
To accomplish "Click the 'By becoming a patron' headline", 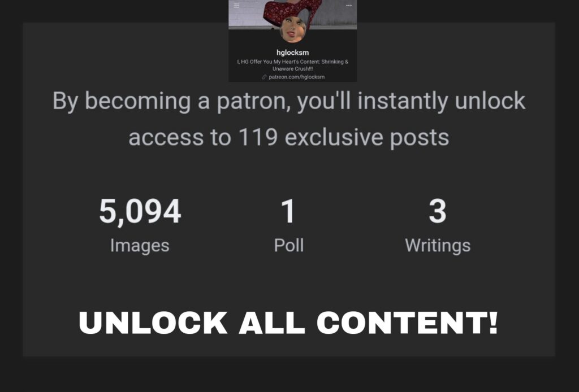I will 289,119.
